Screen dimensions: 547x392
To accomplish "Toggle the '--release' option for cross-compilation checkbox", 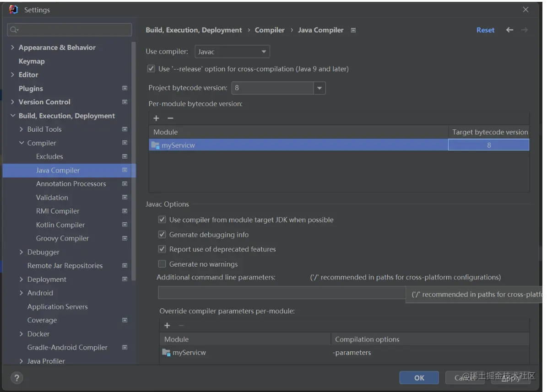I will point(151,69).
